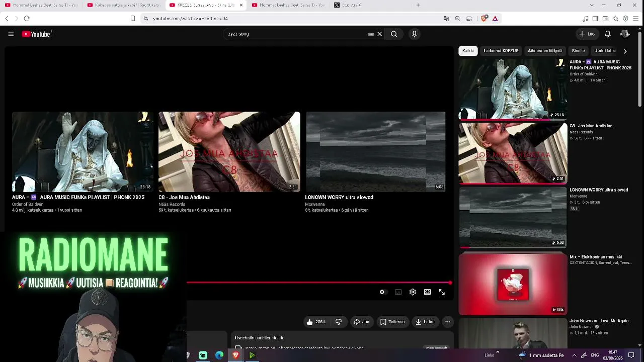Open Microsoft Edge from the taskbar
644x362 pixels.
(219, 355)
